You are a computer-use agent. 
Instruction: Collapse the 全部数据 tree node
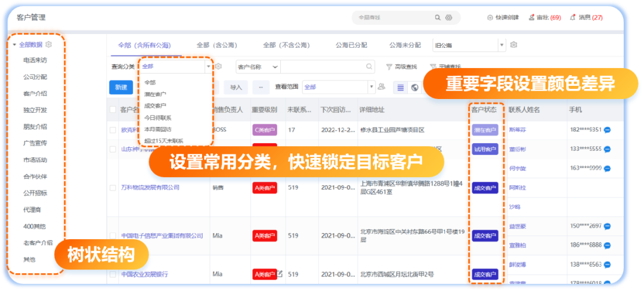click(x=14, y=45)
